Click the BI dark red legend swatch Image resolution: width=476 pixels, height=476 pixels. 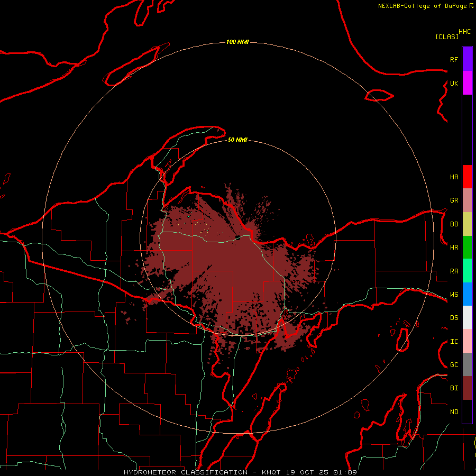(467, 388)
